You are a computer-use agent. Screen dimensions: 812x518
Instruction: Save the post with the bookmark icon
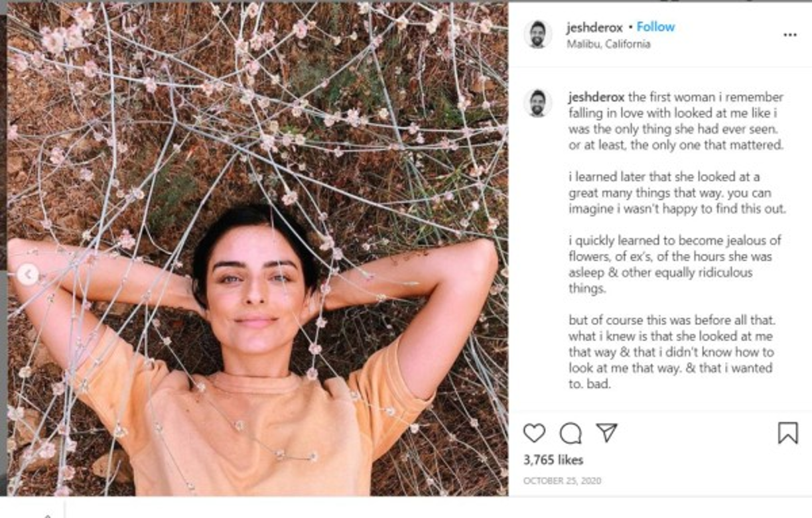787,433
